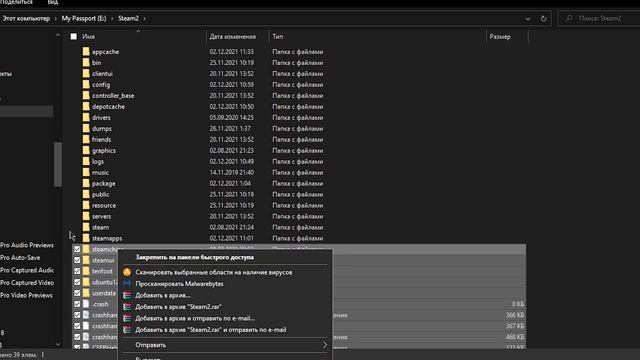This screenshot has width=640, height=360.
Task: Expand the 'Отправить' submenu arrow
Action: click(x=324, y=345)
